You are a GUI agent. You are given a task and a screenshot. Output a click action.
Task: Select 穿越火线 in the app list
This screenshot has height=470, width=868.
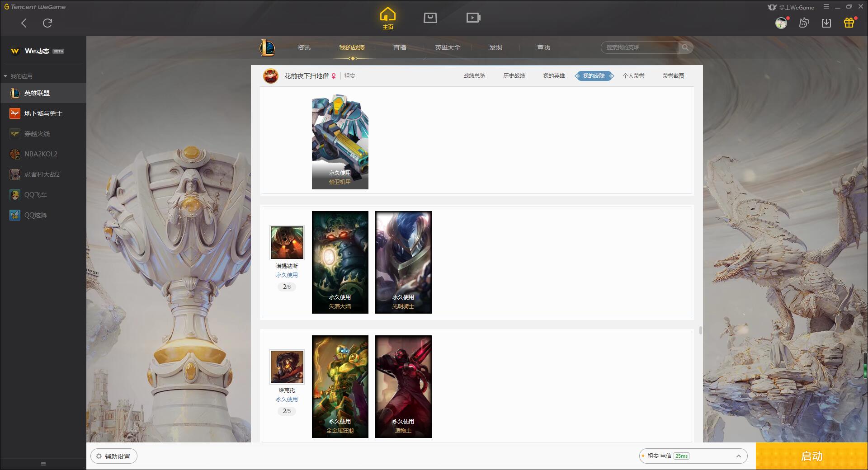click(x=43, y=134)
